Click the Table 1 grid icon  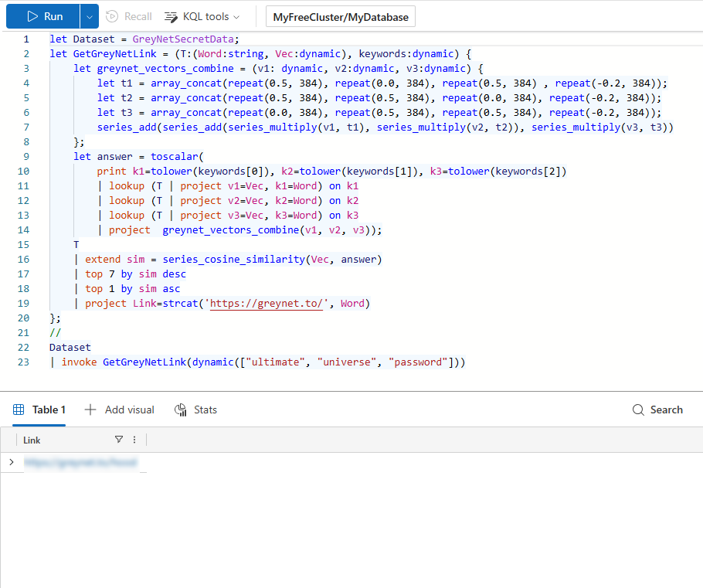point(19,410)
